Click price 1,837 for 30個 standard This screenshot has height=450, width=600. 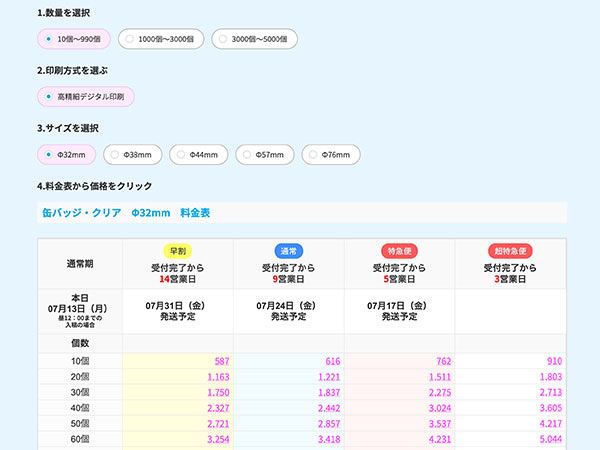[329, 393]
